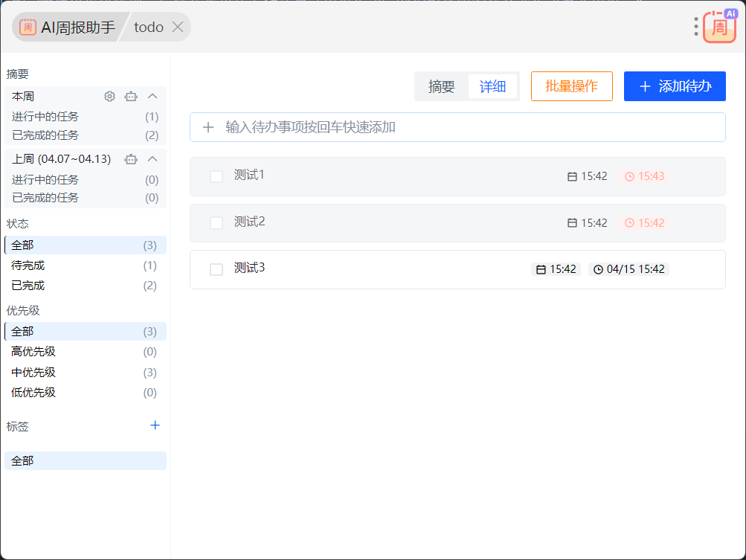
Task: Click the 添加待办 button
Action: 675,86
